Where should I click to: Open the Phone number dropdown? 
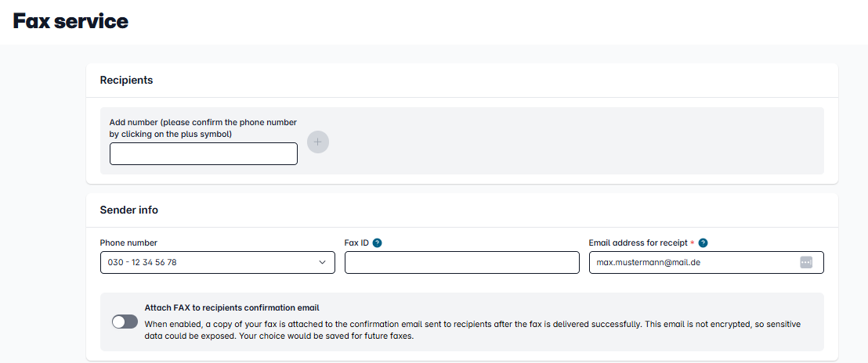click(217, 263)
